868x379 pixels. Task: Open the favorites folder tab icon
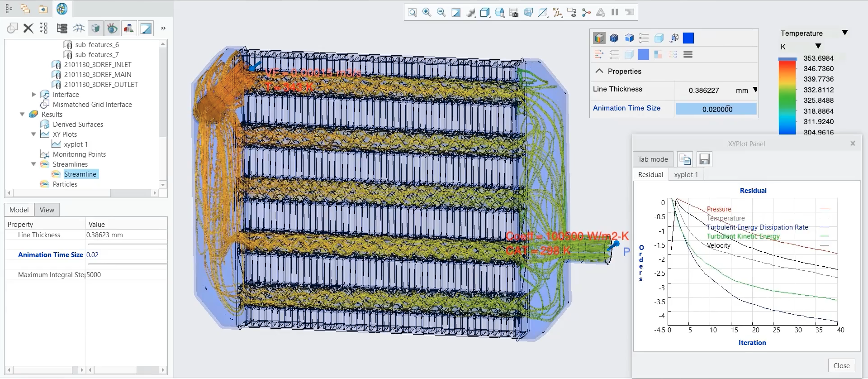point(43,9)
